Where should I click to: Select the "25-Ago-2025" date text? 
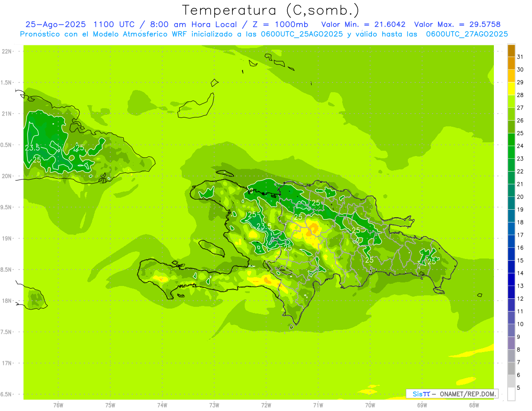click(55, 24)
